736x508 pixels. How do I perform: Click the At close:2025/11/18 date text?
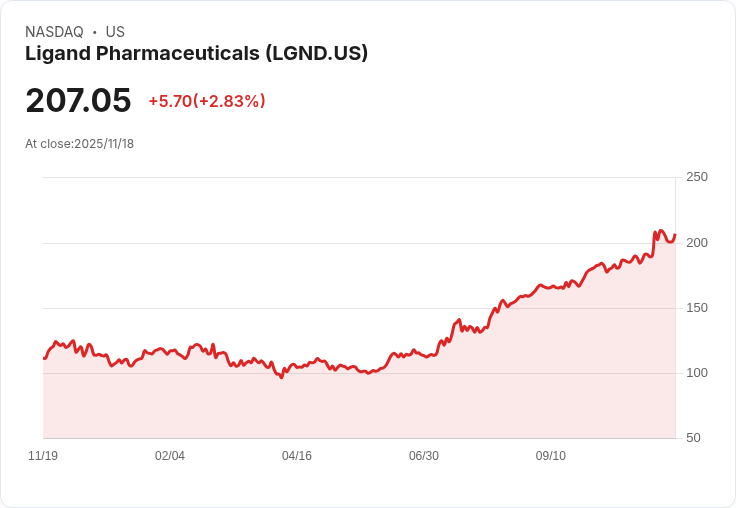[79, 144]
